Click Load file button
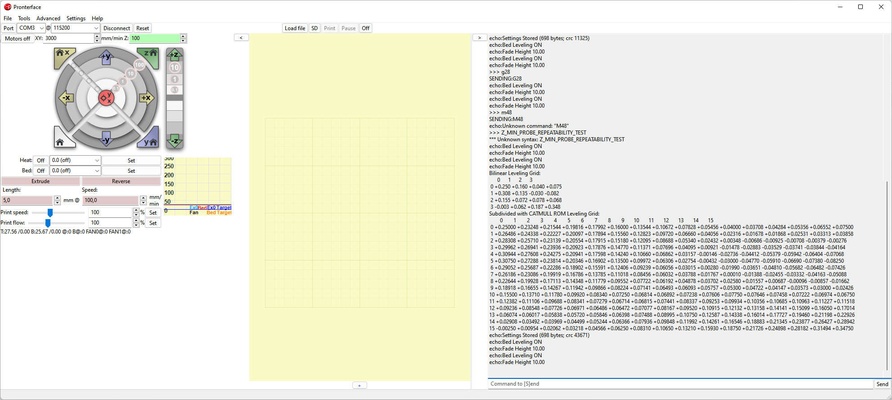This screenshot has width=892, height=400. 295,28
